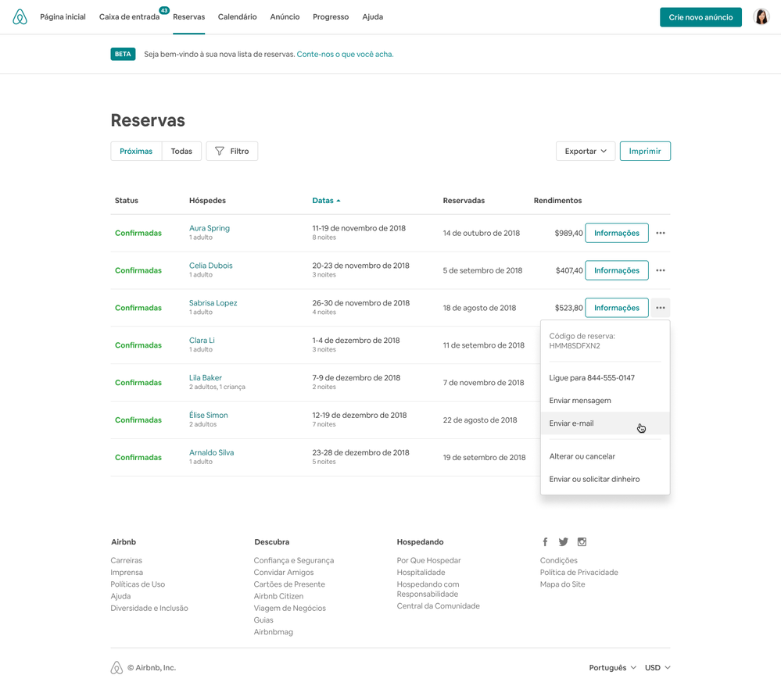781x700 pixels.
Task: Open the user profile avatar
Action: point(761,17)
